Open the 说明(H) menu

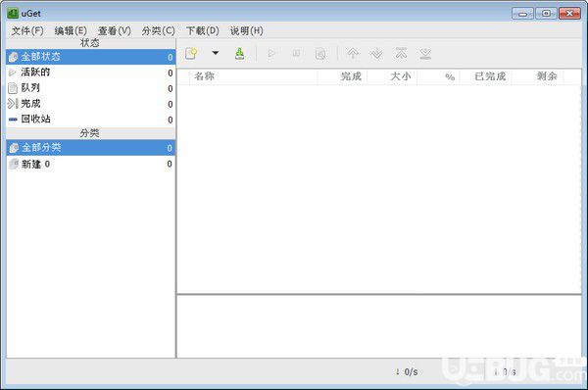click(246, 30)
